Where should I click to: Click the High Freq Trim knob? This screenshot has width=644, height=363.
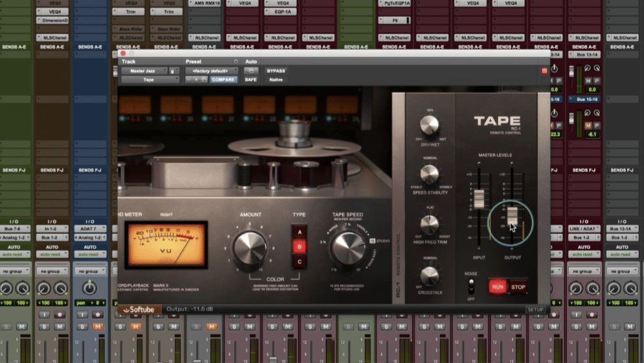point(429,224)
